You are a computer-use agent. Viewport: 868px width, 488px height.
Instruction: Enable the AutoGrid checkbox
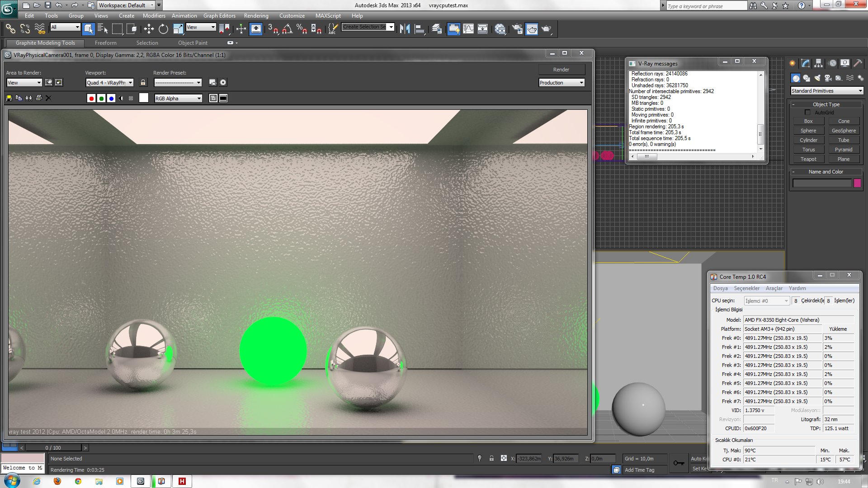[x=807, y=113]
